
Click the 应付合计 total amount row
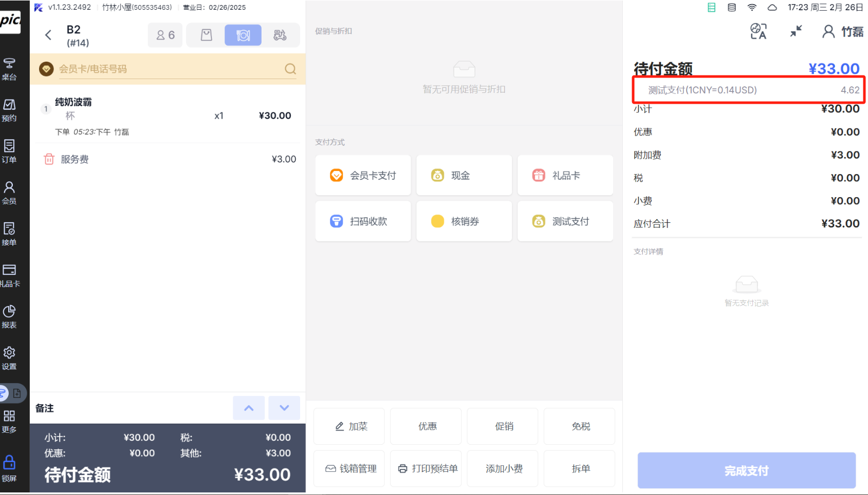click(747, 223)
